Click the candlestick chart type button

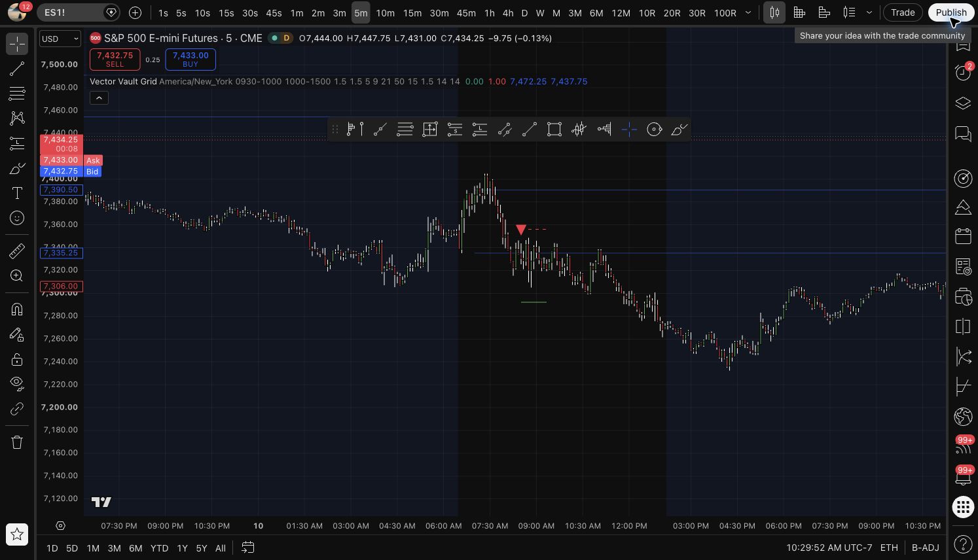click(774, 12)
